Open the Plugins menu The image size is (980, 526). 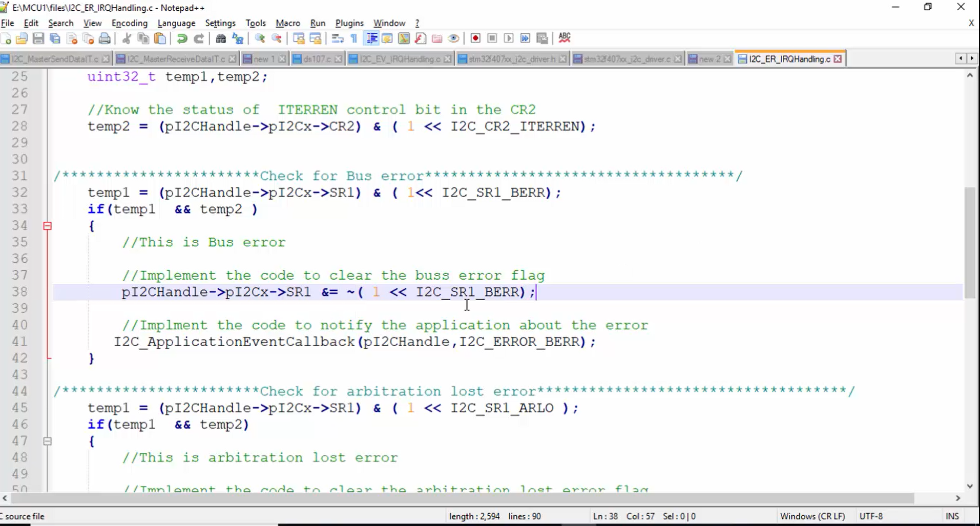(x=349, y=23)
